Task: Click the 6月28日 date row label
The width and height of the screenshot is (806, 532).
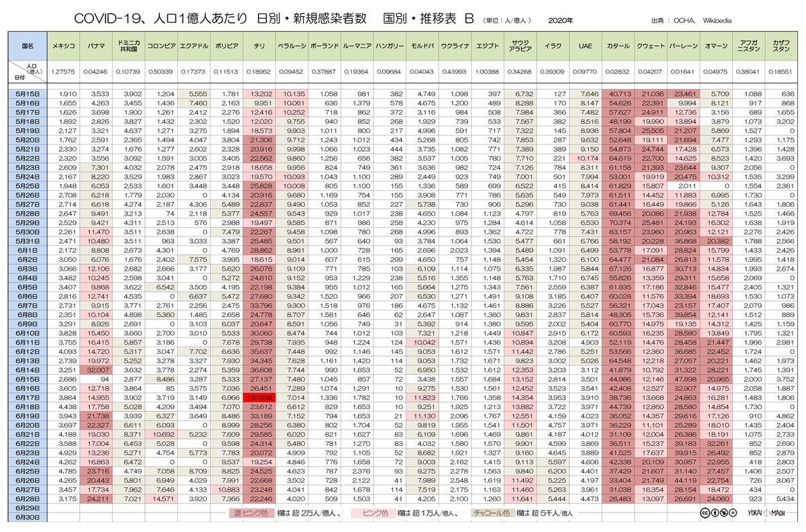Action: tap(29, 499)
